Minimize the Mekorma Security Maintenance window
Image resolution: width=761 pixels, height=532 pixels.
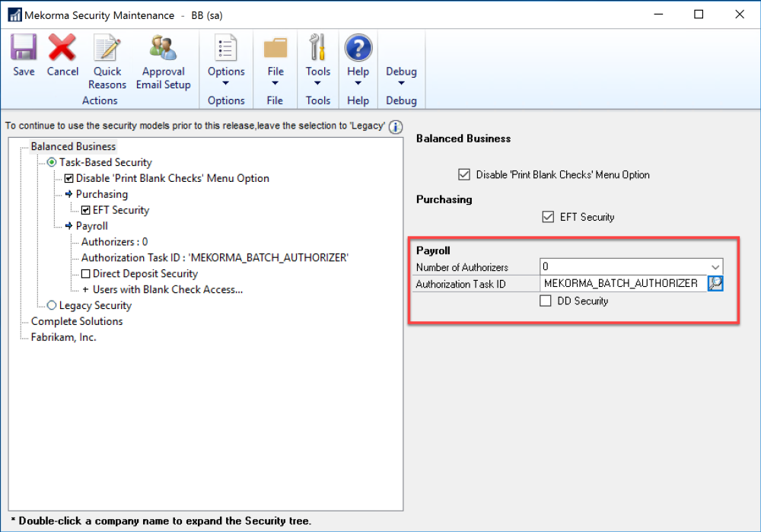658,14
